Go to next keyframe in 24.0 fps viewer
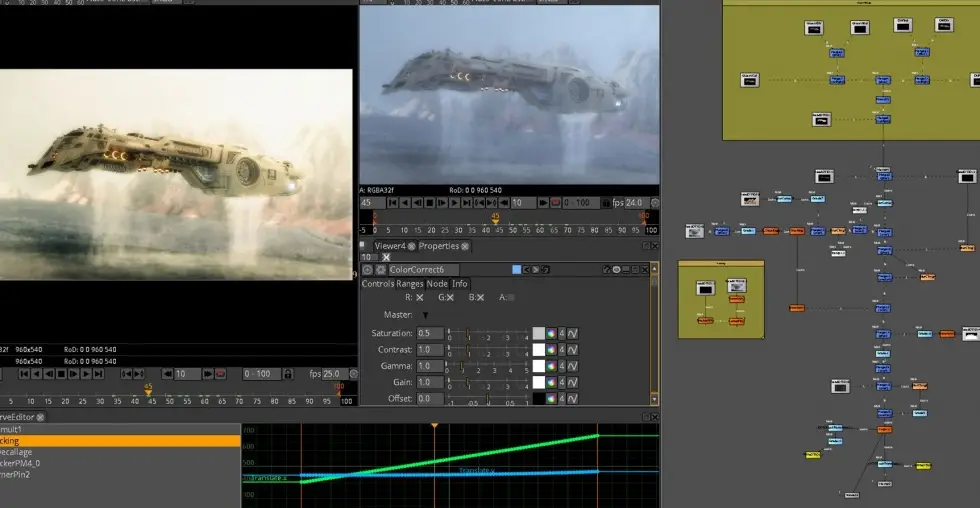The image size is (980, 508). (491, 202)
